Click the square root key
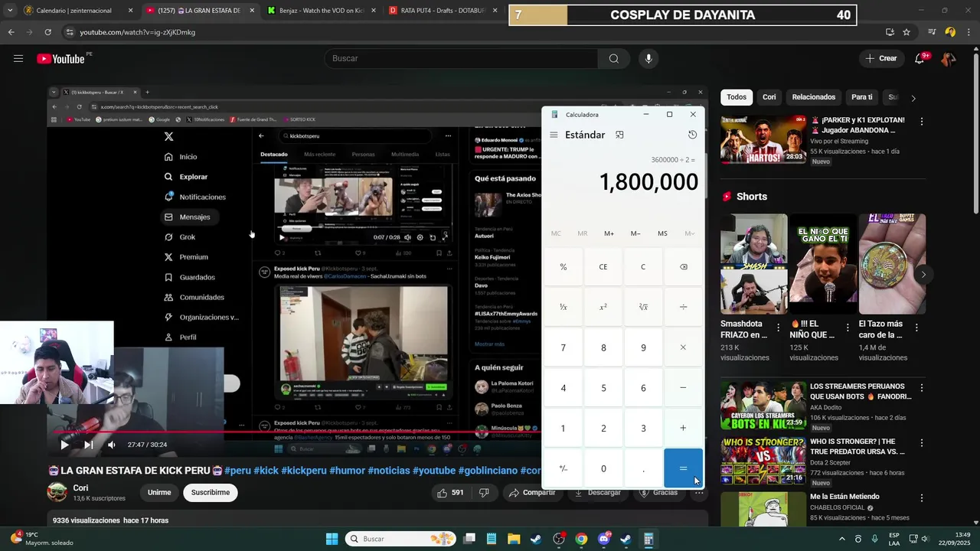The image size is (980, 551). tap(643, 307)
